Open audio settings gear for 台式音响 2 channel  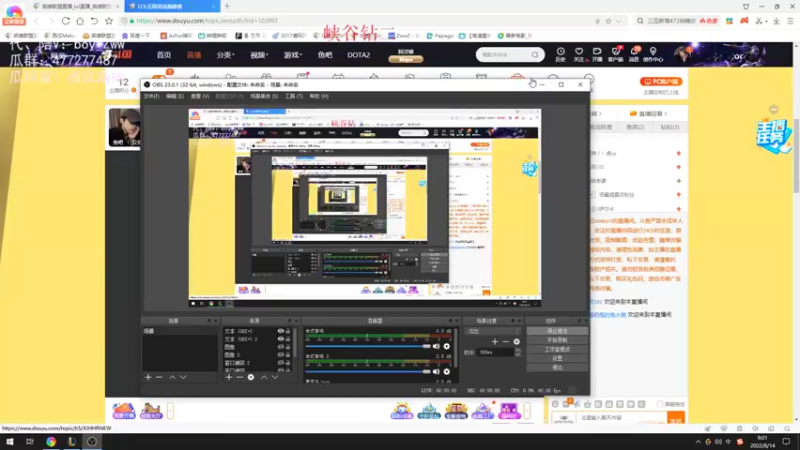coord(446,371)
